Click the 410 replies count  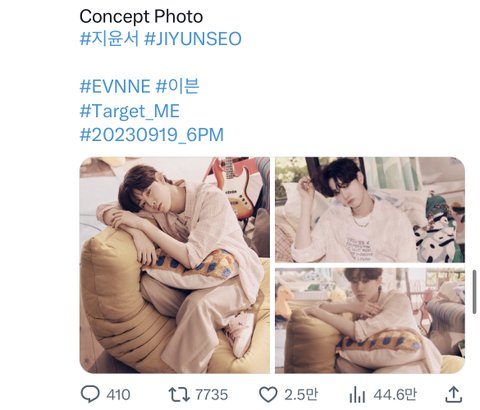118,395
